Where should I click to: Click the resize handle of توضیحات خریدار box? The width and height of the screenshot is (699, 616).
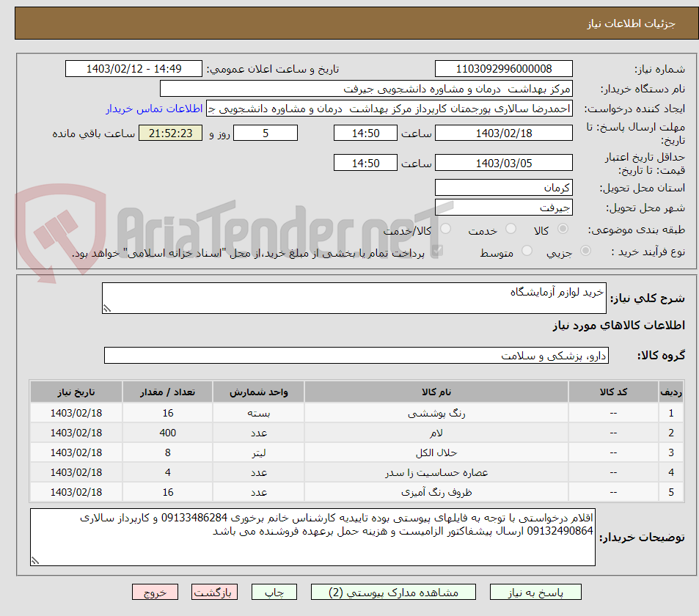coord(34,561)
